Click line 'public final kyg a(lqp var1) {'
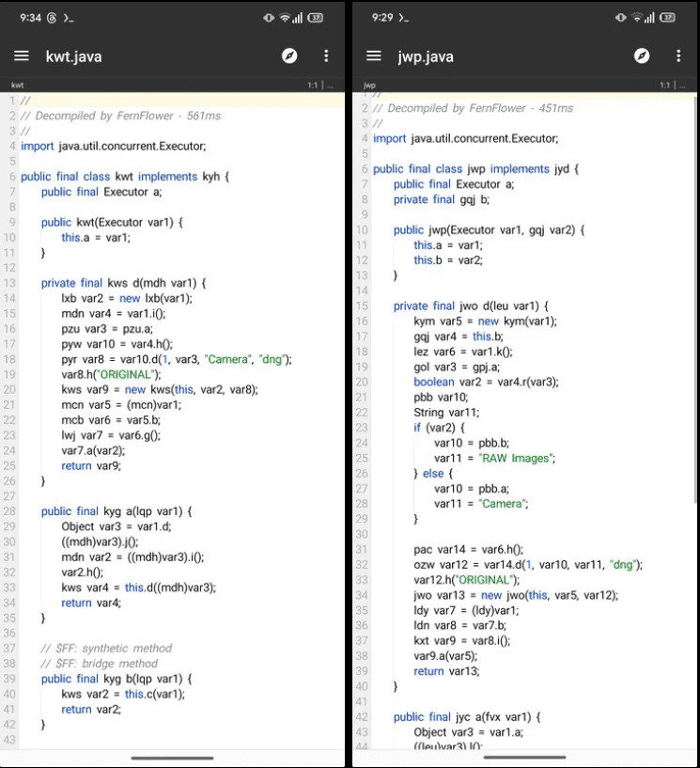Viewport: 700px width, 768px height. tap(117, 511)
